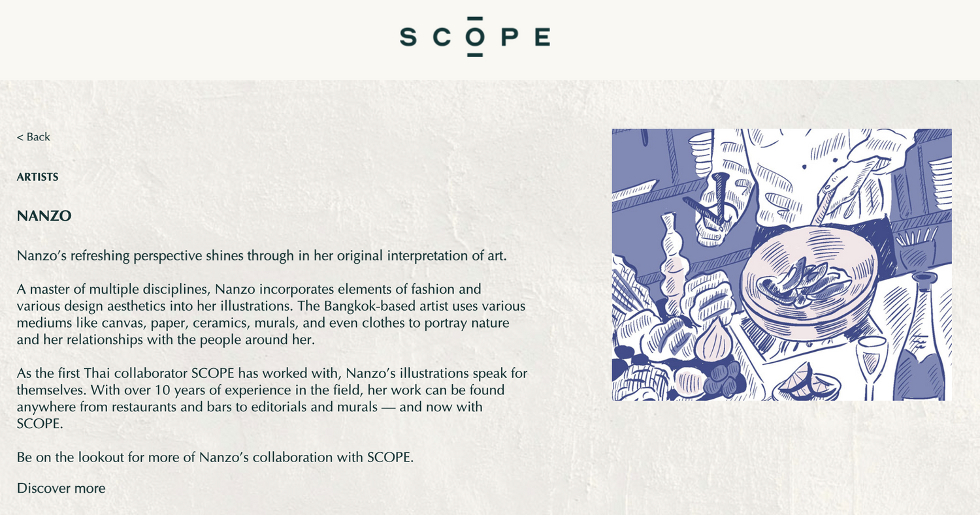Open the ARTISTS category label

[x=38, y=177]
